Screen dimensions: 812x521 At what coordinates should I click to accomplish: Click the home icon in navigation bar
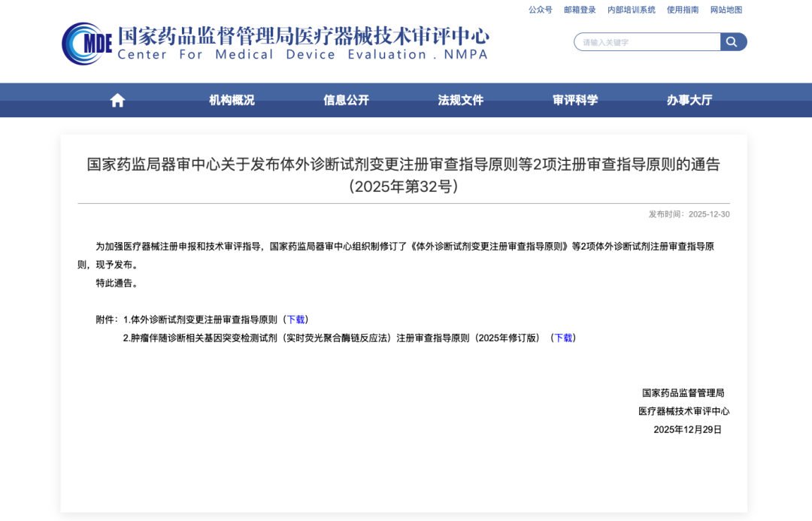[x=117, y=99]
